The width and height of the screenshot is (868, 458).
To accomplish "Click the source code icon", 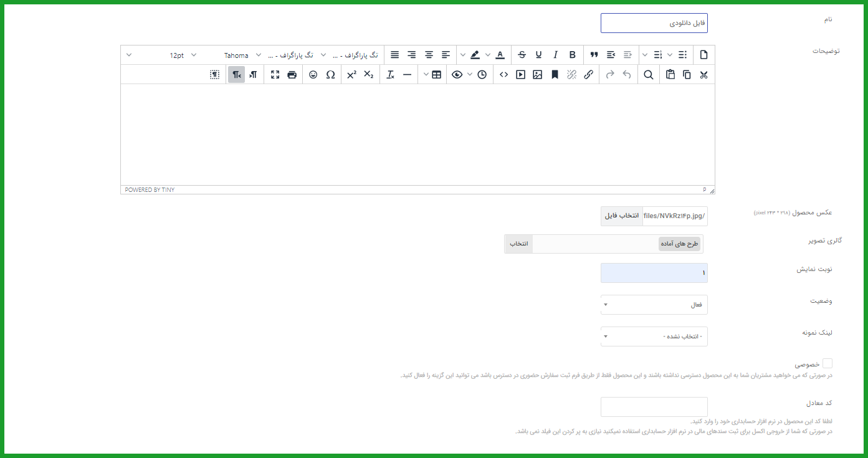I will pyautogui.click(x=503, y=75).
